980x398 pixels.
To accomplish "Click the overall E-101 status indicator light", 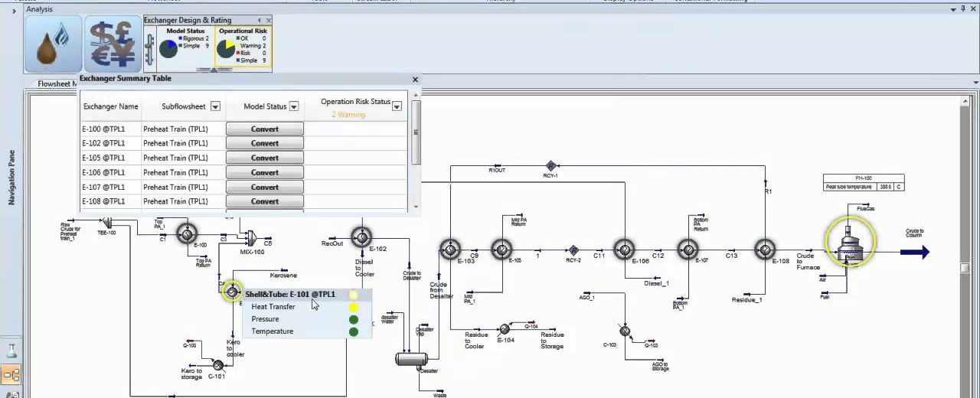I will coord(354,295).
